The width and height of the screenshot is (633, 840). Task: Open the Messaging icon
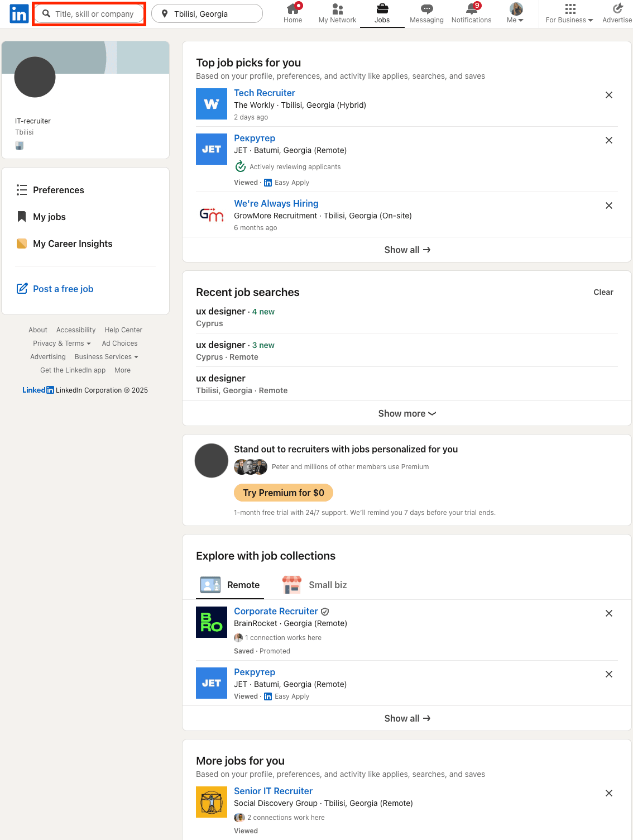426,9
